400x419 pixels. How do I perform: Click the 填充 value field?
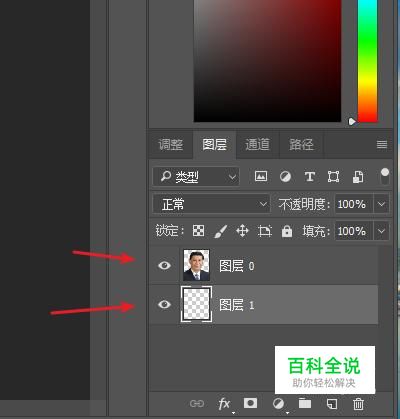[354, 231]
